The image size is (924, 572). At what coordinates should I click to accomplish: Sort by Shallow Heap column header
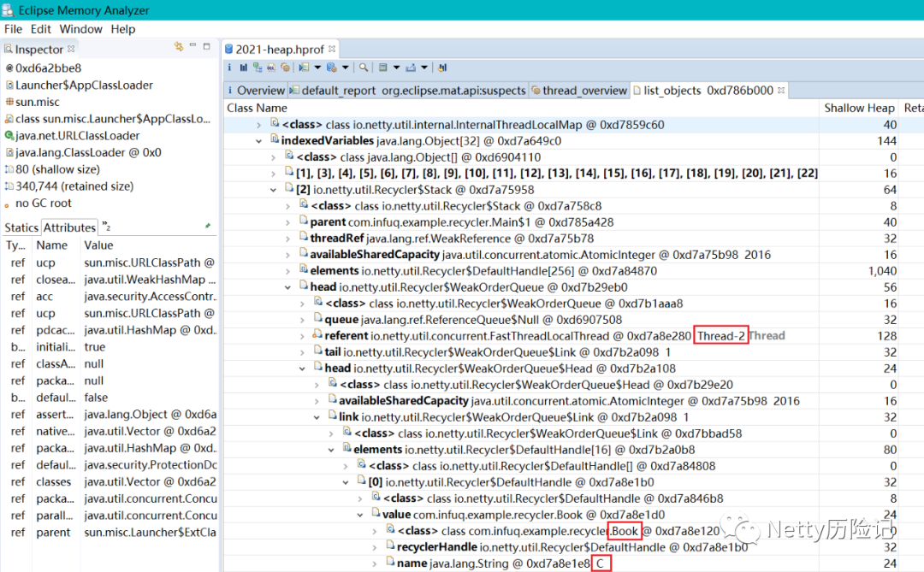[x=859, y=108]
